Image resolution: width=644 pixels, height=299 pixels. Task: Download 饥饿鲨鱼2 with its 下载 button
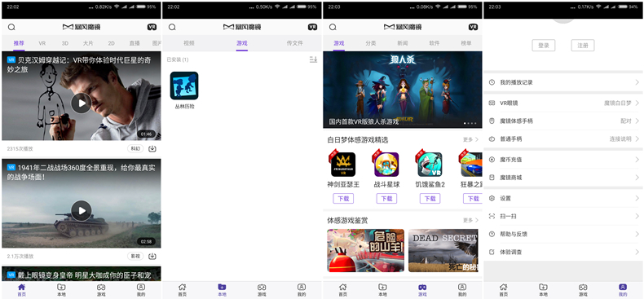pyautogui.click(x=430, y=198)
